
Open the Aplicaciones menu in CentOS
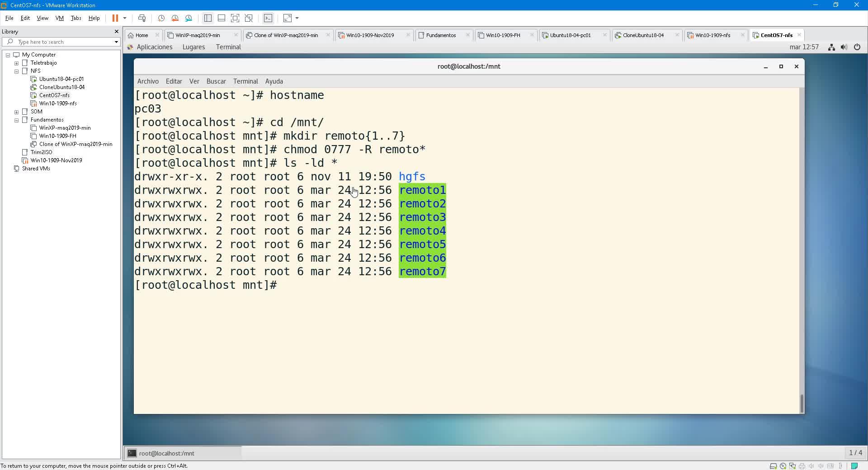pos(155,47)
